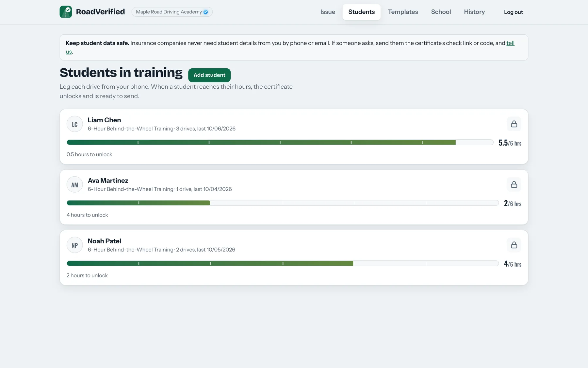Click the lock icon on Noah Patel's card

pos(514,245)
